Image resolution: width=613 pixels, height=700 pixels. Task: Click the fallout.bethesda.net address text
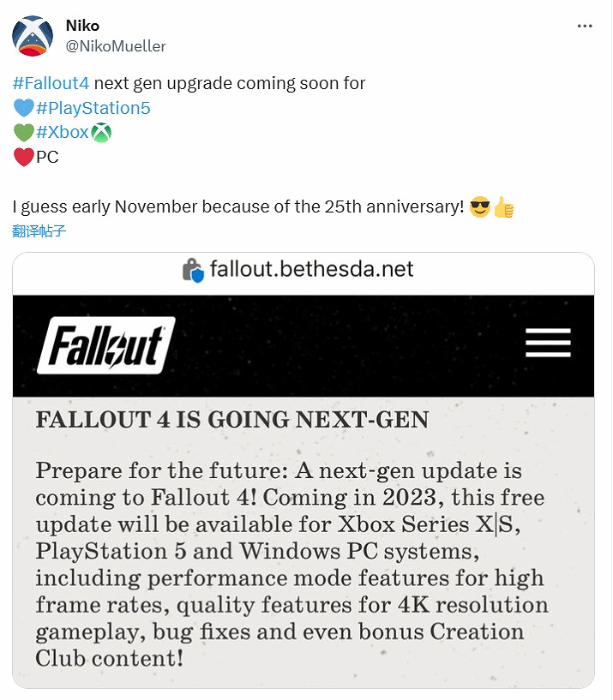[311, 270]
